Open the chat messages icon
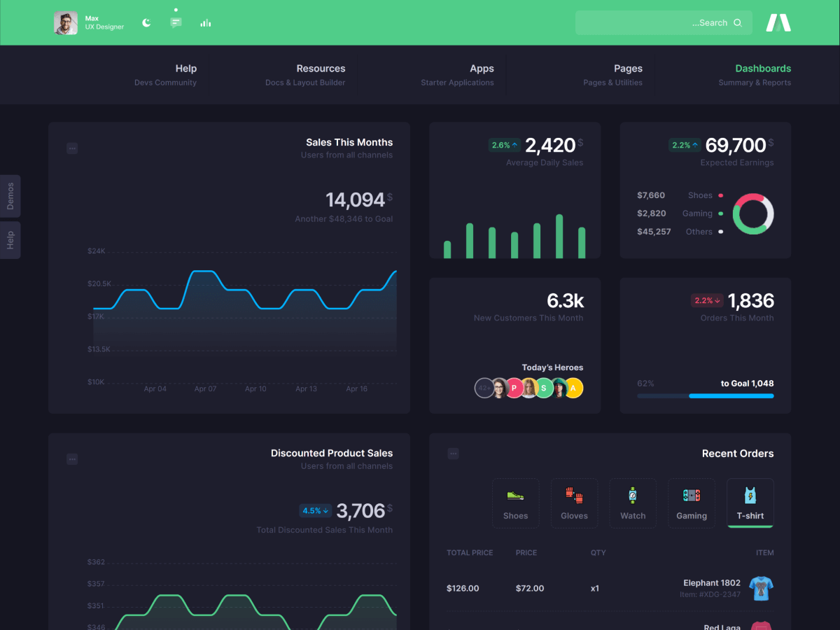840x630 pixels. pyautogui.click(x=176, y=22)
